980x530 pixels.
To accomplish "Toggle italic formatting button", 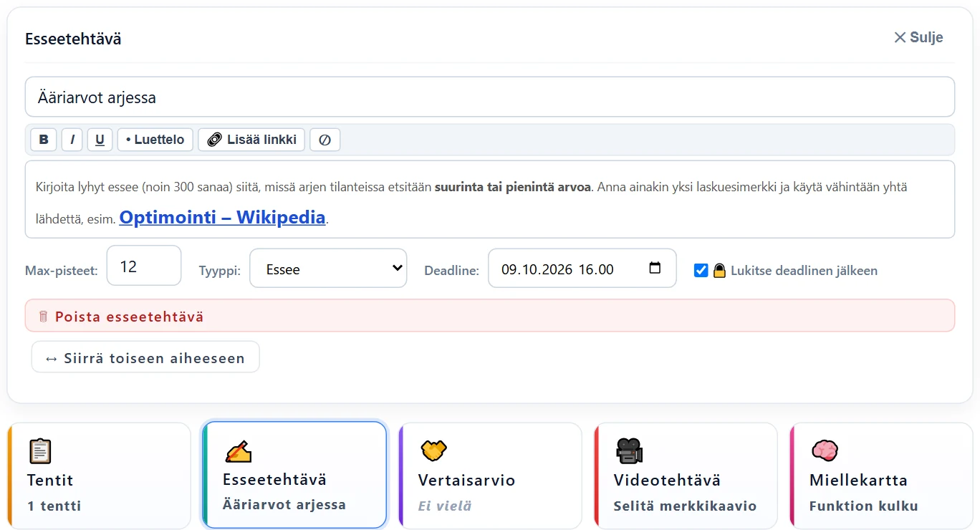I will pos(72,140).
